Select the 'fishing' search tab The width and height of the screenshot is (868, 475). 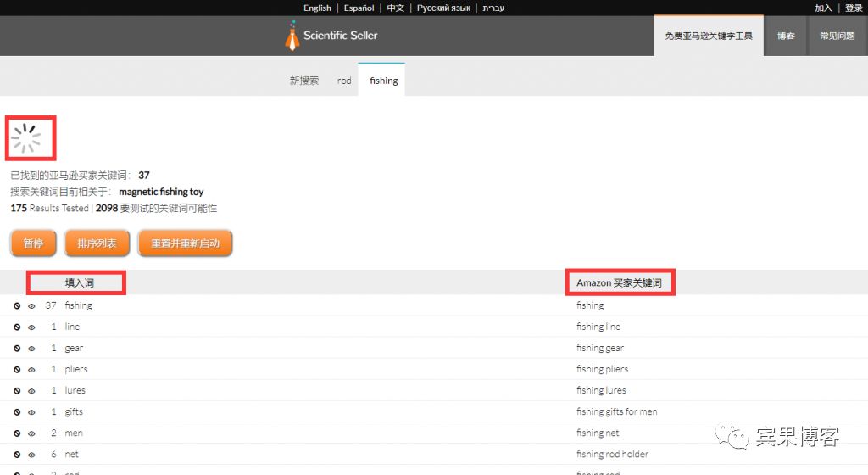pos(384,81)
